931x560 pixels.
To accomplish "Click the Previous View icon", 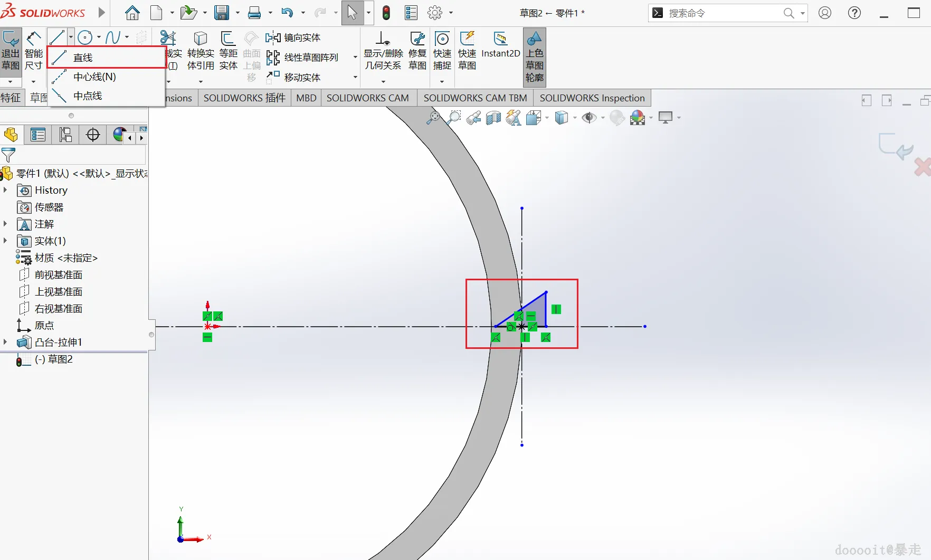I will coord(473,118).
